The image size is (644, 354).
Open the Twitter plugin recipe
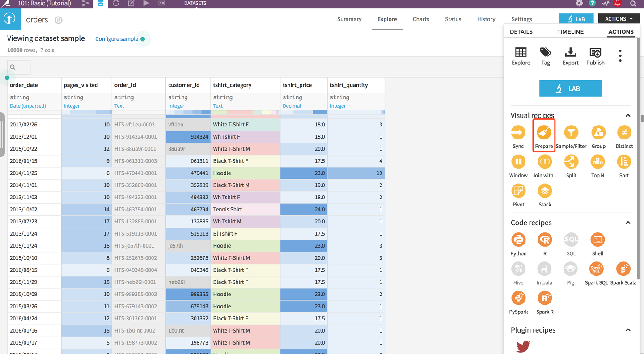523,346
